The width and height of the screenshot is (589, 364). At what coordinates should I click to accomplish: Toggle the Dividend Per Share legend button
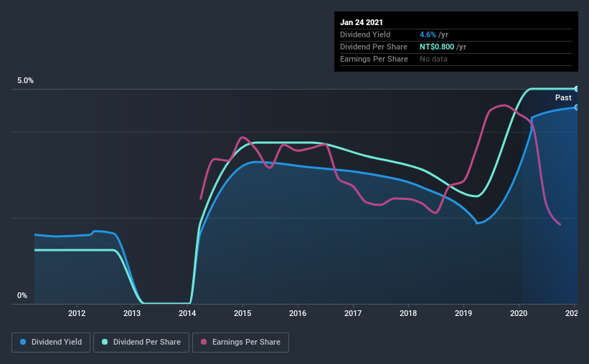coord(141,343)
